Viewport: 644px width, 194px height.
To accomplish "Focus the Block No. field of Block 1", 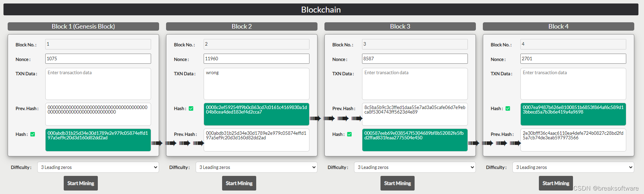I will 98,44.
